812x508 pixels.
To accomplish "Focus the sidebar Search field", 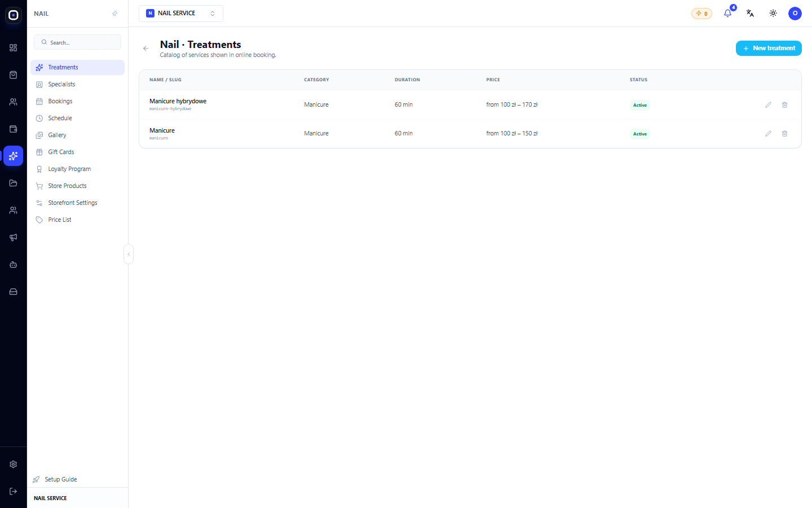I will coord(77,42).
